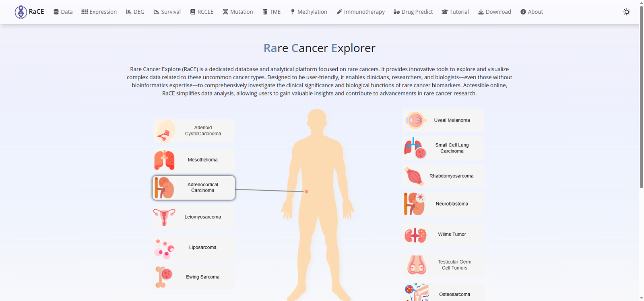This screenshot has width=644, height=301.
Task: Click the Small Cell Lung Carcinoma icon
Action: 415,148
